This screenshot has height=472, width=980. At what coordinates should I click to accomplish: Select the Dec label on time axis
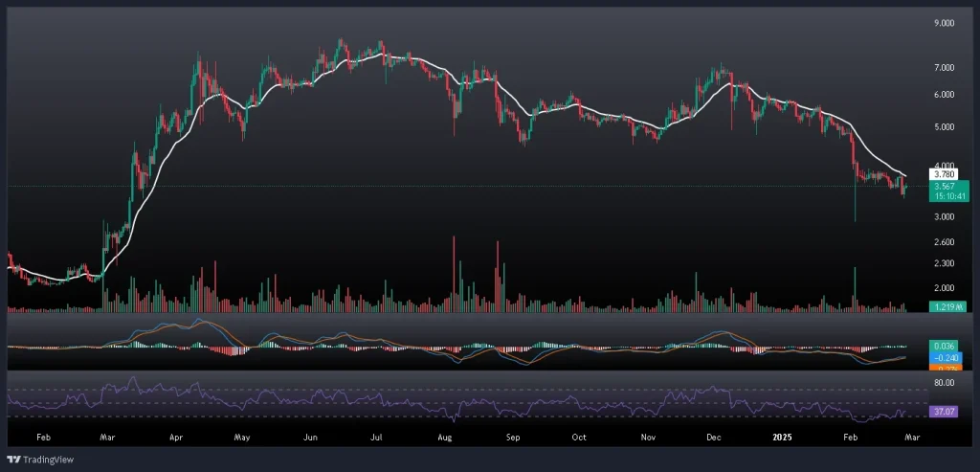pyautogui.click(x=713, y=436)
